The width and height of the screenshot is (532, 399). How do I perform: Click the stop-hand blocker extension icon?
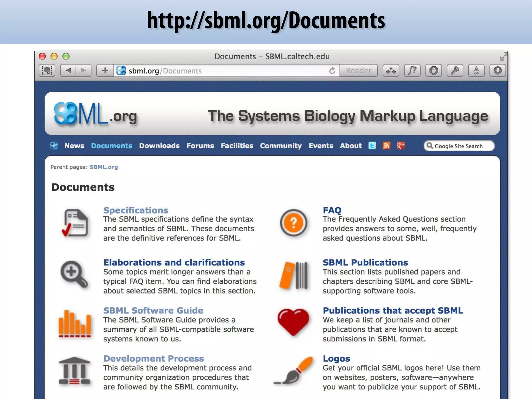pyautogui.click(x=434, y=70)
